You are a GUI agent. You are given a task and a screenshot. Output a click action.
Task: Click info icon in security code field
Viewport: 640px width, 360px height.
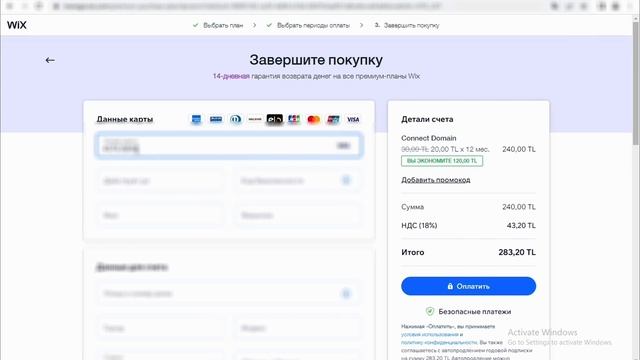346,180
